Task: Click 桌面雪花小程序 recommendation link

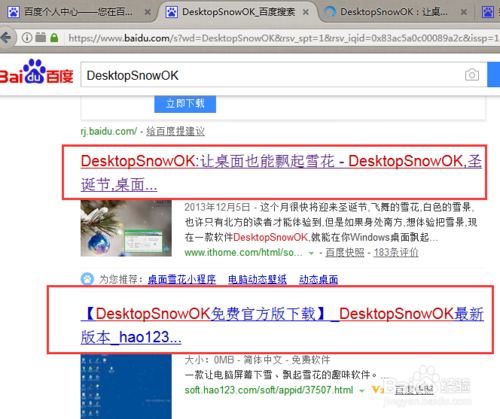Action: [x=182, y=279]
